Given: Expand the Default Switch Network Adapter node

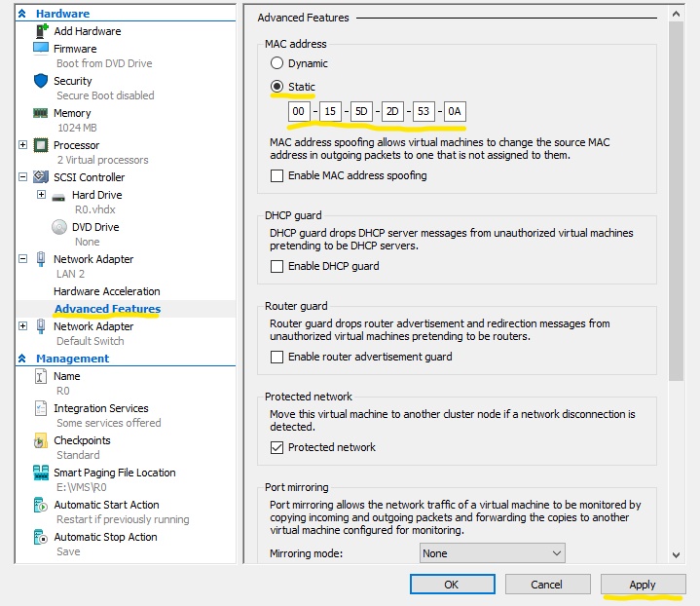Looking at the screenshot, I should pyautogui.click(x=23, y=326).
